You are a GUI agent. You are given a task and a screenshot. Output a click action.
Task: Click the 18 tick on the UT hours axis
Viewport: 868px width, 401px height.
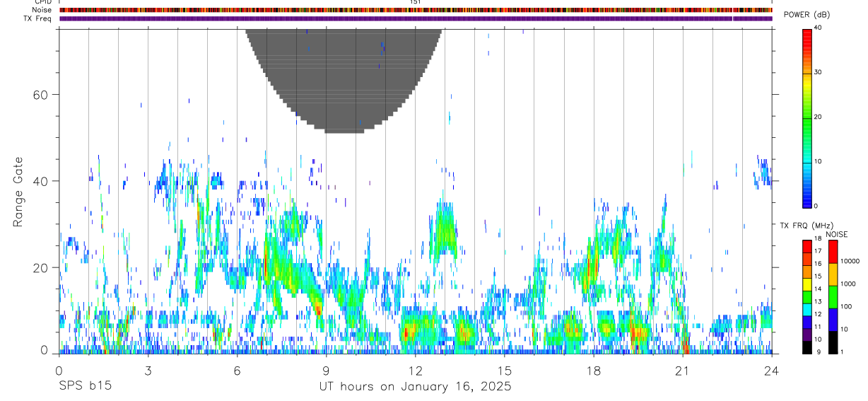(594, 370)
